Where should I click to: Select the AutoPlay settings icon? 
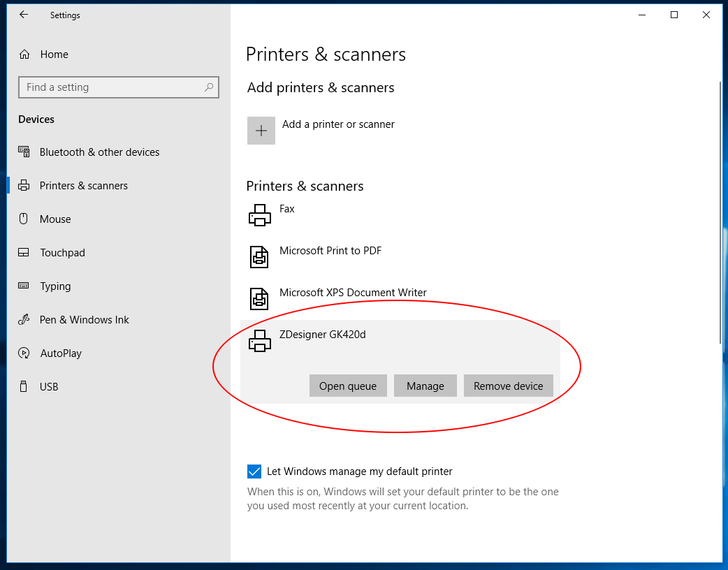point(25,353)
